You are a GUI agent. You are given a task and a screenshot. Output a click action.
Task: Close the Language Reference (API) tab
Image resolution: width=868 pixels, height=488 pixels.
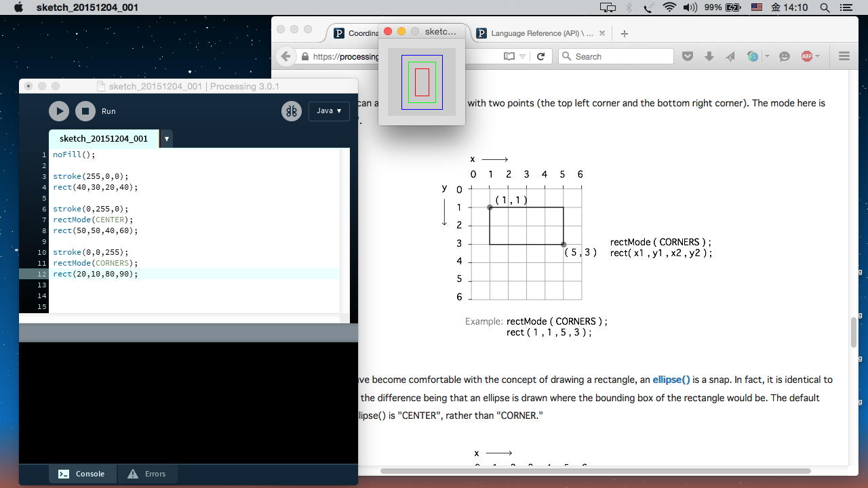[x=601, y=33]
